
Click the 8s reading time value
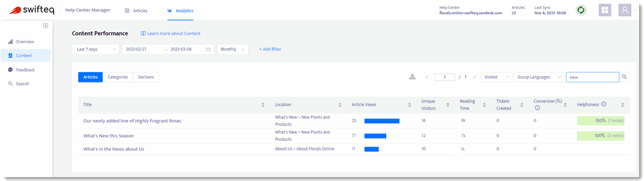(x=463, y=121)
